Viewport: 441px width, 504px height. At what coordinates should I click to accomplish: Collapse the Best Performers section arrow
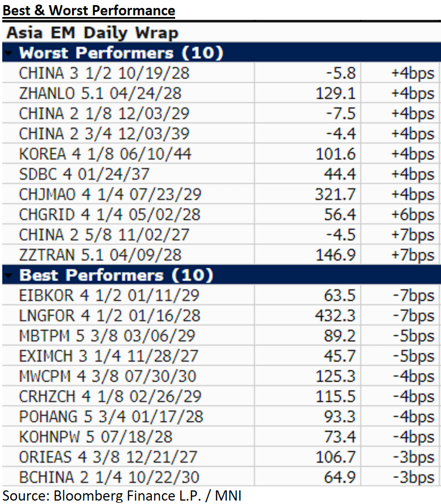click(x=9, y=276)
